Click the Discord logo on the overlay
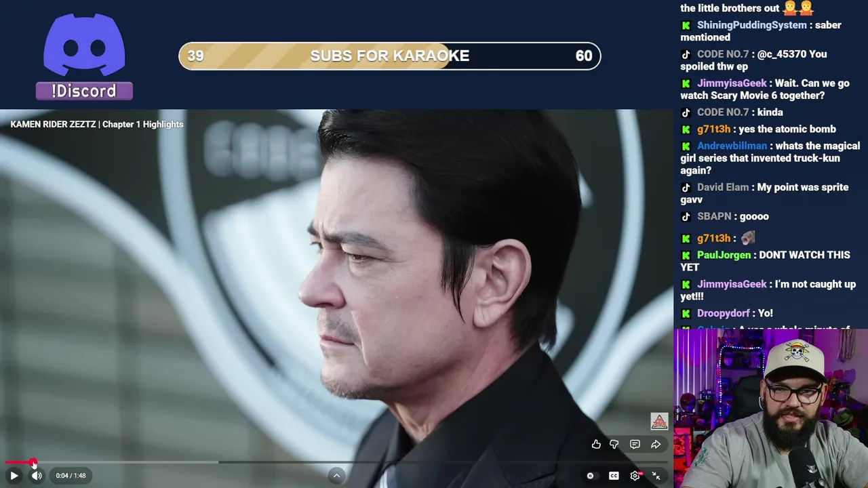 [84, 45]
